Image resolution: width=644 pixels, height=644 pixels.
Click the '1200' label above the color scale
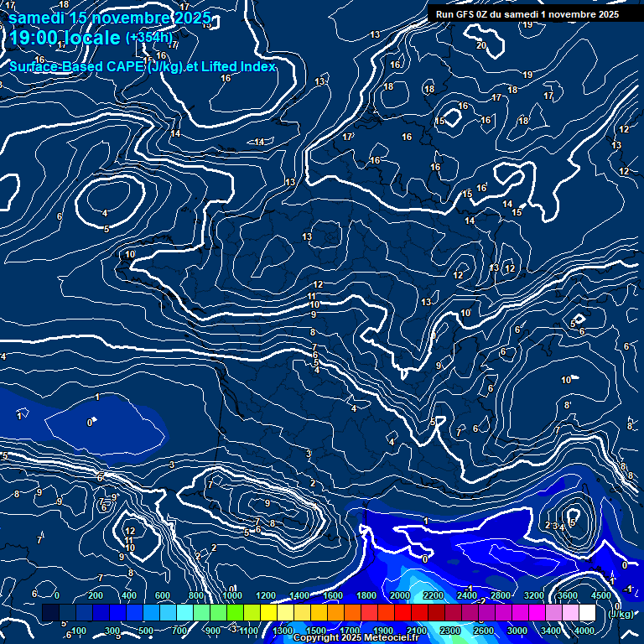pyautogui.click(x=266, y=595)
